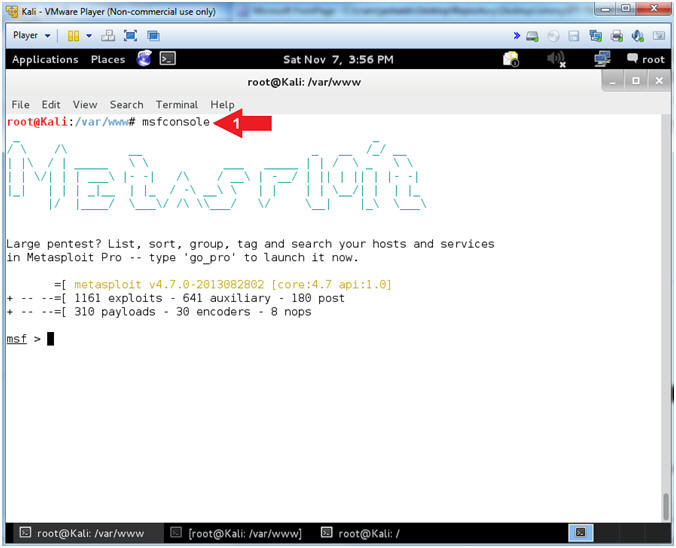Click the muted volume icon in the panel
The image size is (676, 548).
pos(556,59)
